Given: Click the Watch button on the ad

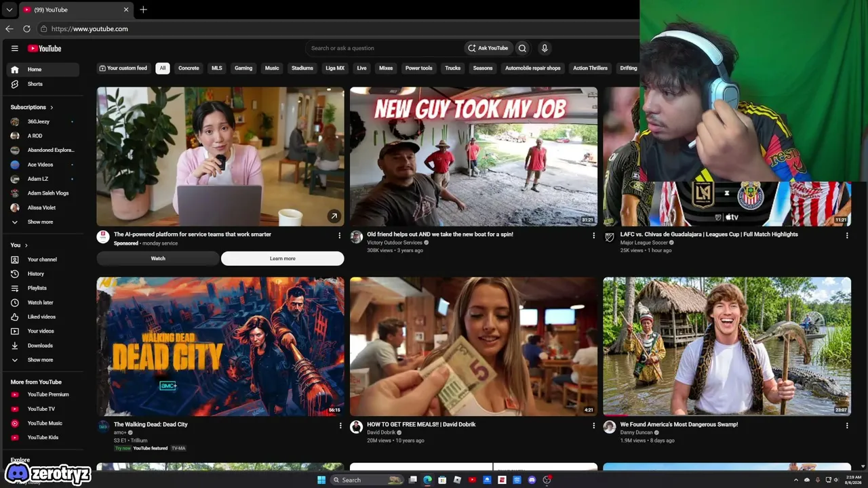Looking at the screenshot, I should tap(158, 258).
